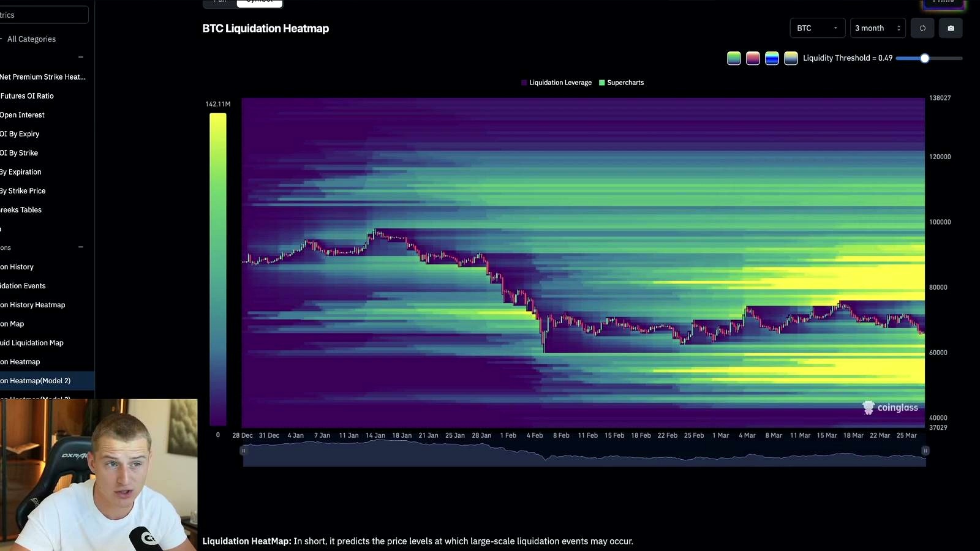The height and width of the screenshot is (551, 980).
Task: Click the 142.11M scale maximum label
Action: coord(218,104)
